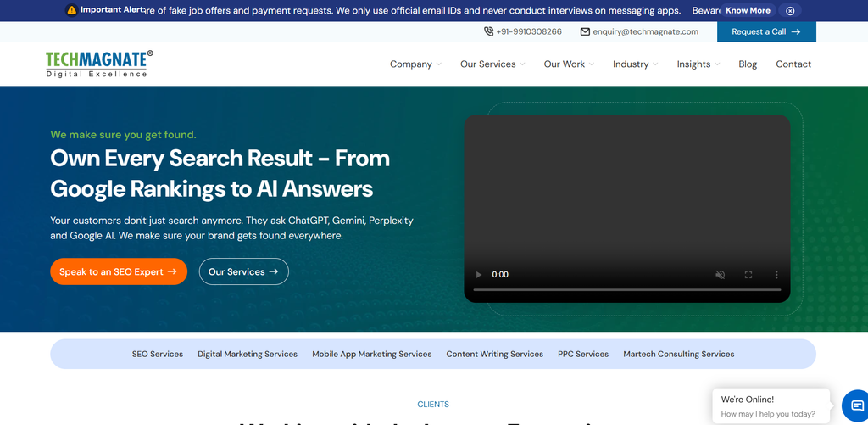This screenshot has width=868, height=425.
Task: Expand the Our Work dropdown chevron
Action: 591,64
